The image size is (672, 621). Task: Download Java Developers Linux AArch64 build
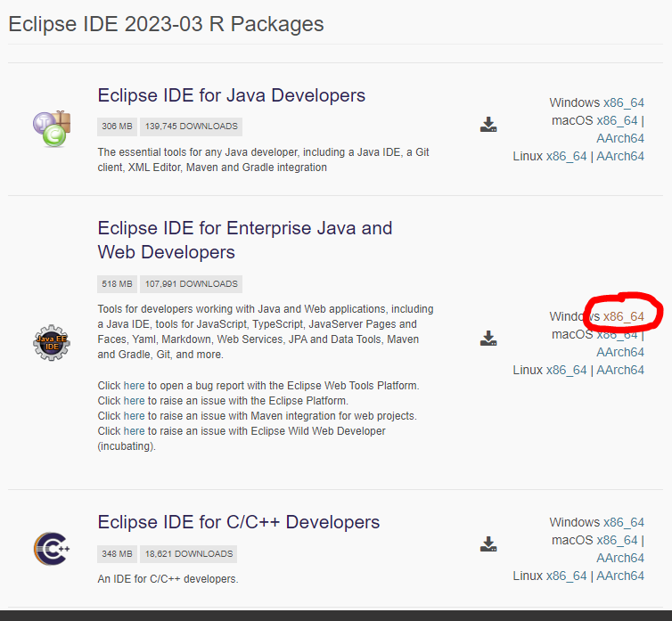coord(620,157)
